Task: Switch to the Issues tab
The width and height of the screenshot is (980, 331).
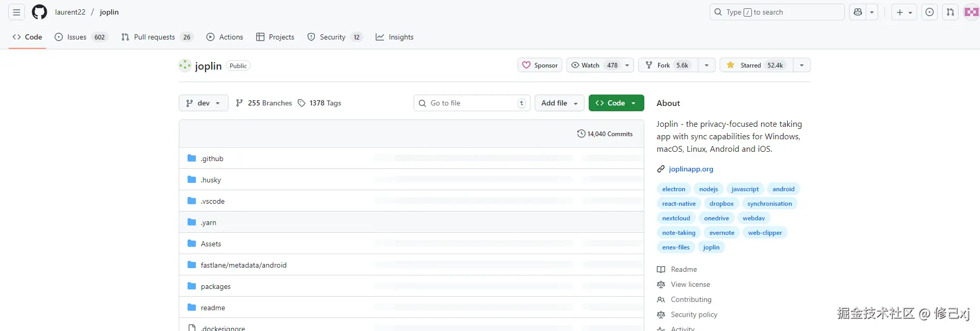Action: point(81,37)
